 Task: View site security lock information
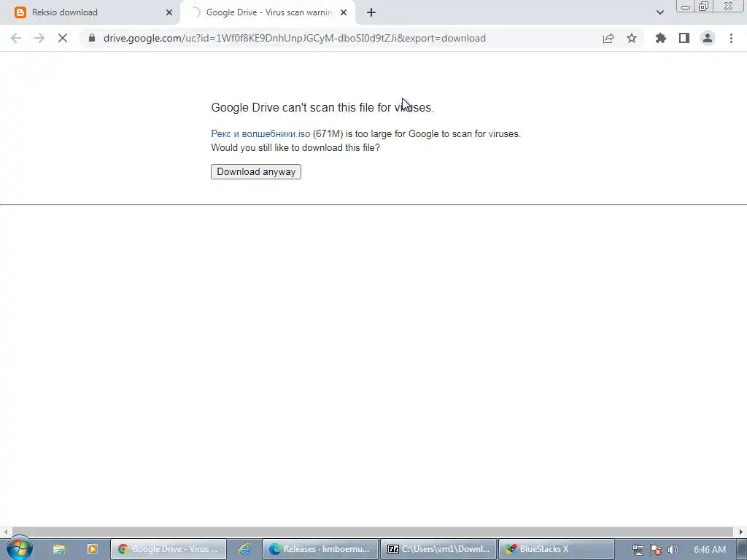coord(92,38)
